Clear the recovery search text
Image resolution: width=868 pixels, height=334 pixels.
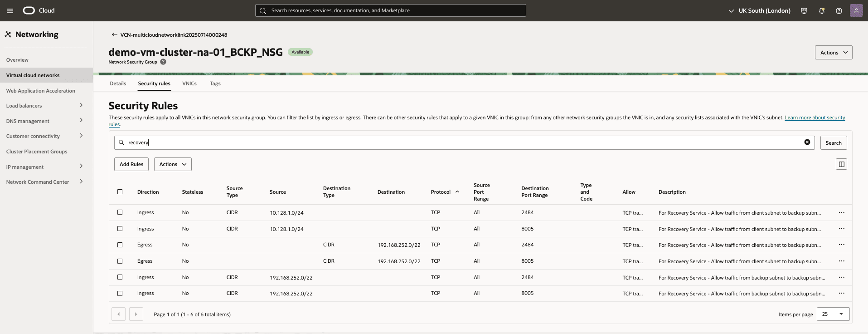(807, 142)
